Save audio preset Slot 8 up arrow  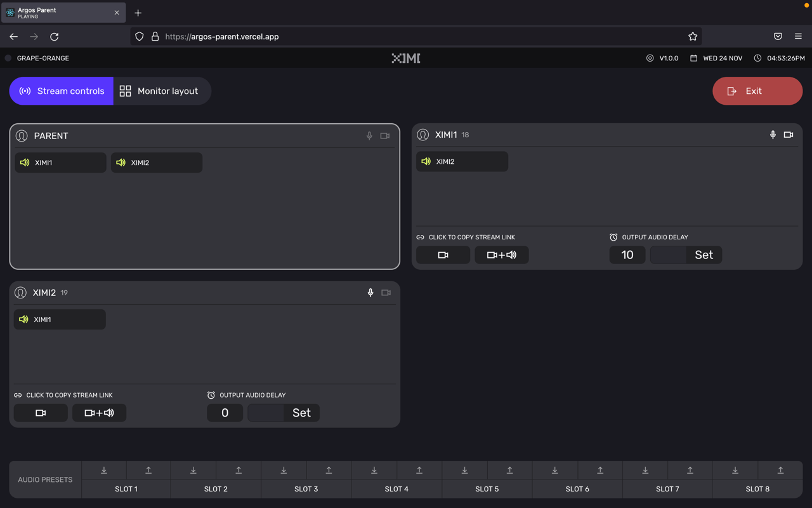(780, 470)
